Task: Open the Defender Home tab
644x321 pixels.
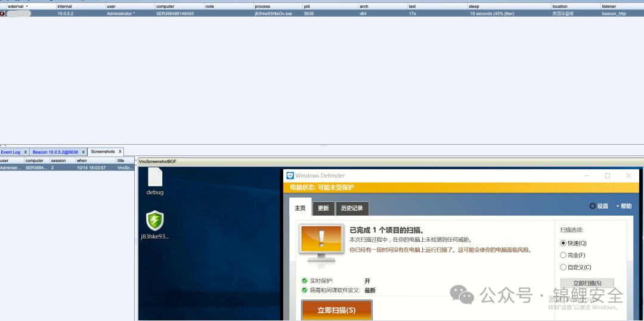Action: coord(300,208)
